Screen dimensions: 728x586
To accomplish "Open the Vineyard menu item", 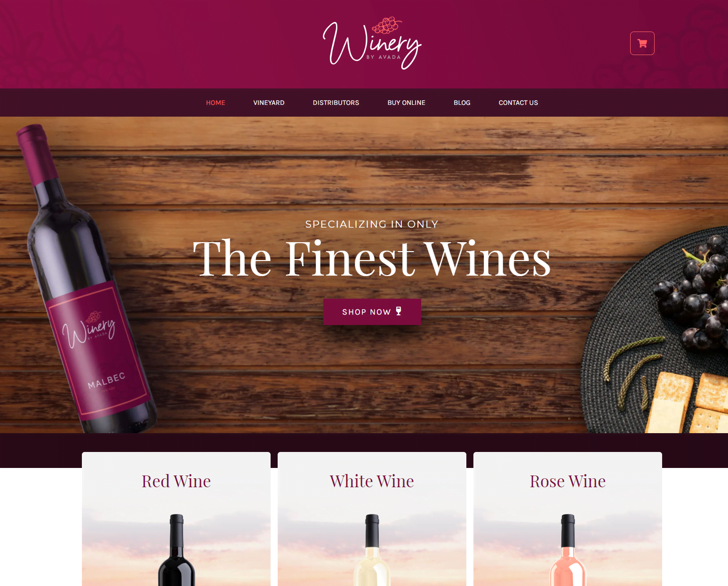I will click(x=269, y=103).
